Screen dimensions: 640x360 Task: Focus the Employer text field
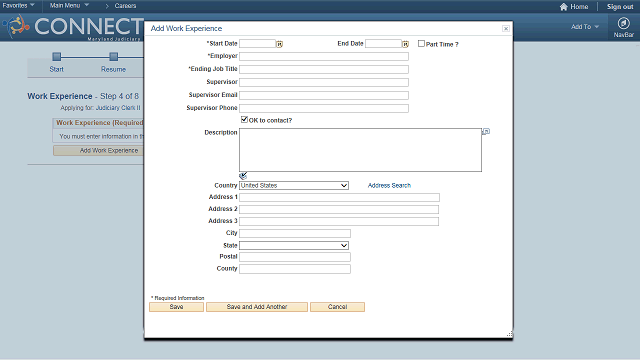pos(324,56)
